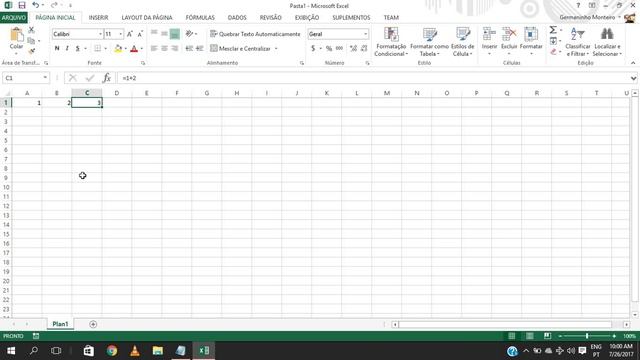Switch to LAYOUT DA PÁGINA tab

pos(147,18)
